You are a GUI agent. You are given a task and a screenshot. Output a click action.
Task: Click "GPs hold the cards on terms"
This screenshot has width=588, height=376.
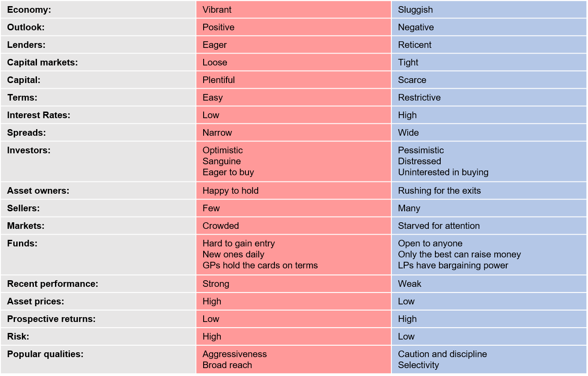point(260,265)
